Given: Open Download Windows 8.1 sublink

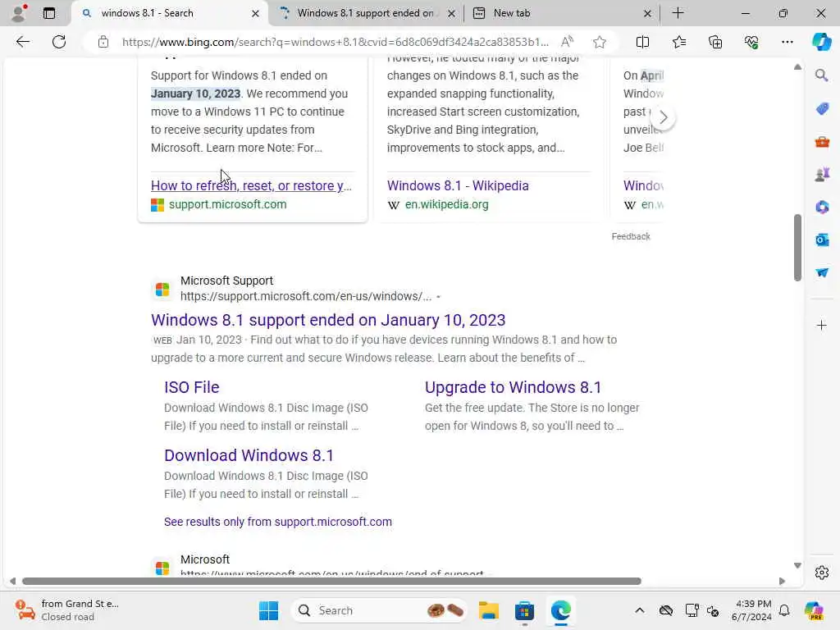Looking at the screenshot, I should [x=249, y=455].
